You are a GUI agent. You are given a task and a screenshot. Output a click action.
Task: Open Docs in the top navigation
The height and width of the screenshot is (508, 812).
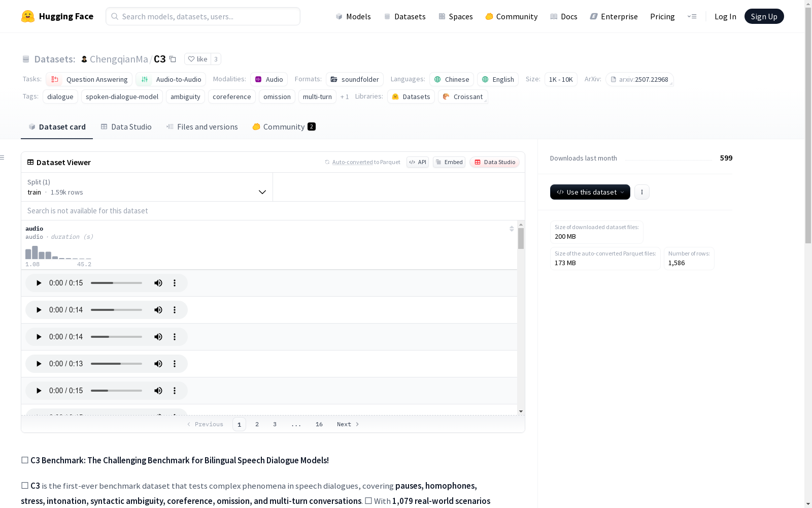click(564, 16)
